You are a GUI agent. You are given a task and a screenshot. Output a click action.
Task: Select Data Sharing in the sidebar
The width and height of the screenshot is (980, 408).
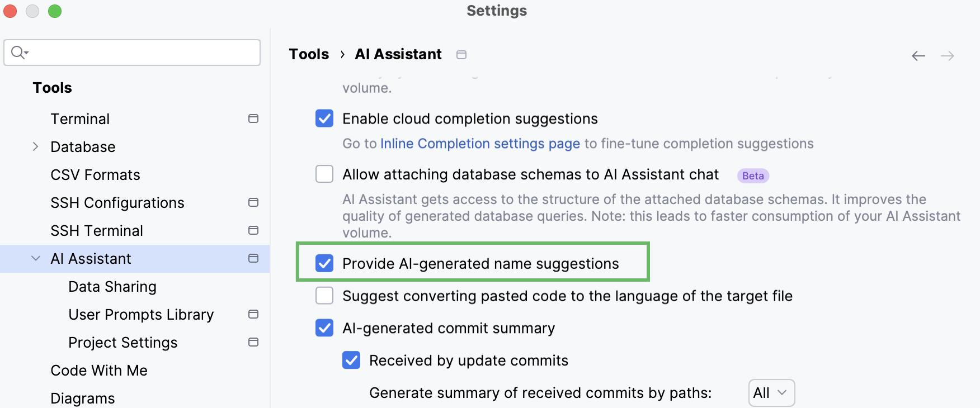click(x=112, y=286)
